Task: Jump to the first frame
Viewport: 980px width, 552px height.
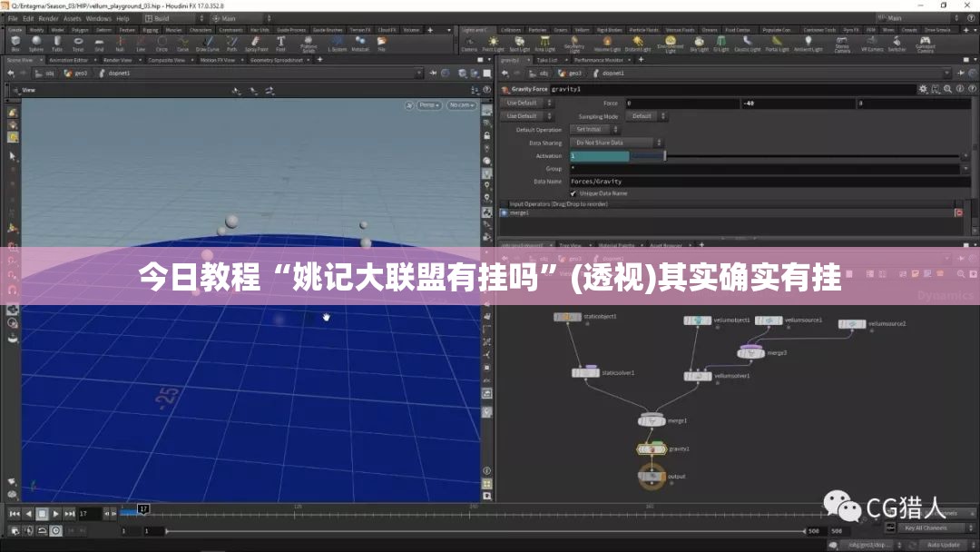Action: [15, 514]
